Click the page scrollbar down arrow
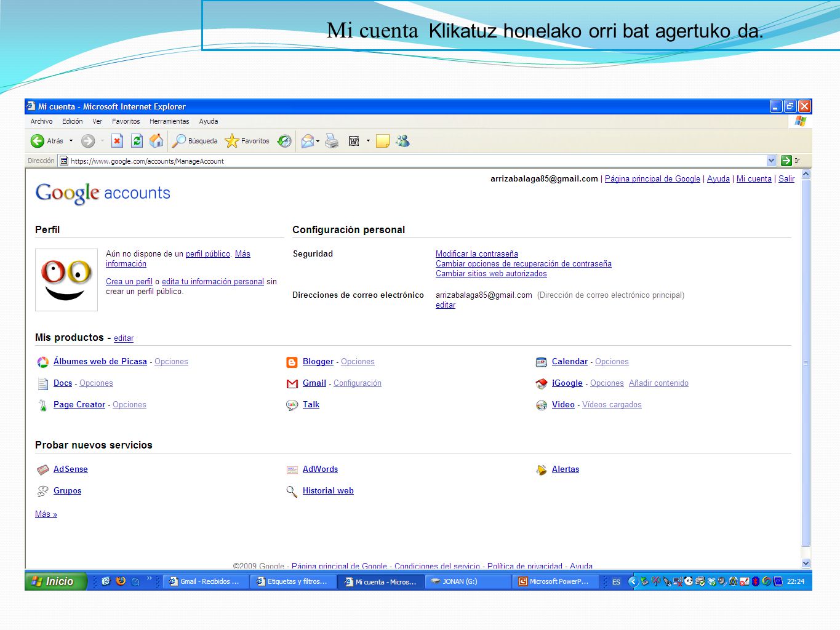The width and height of the screenshot is (840, 630). coord(806,563)
